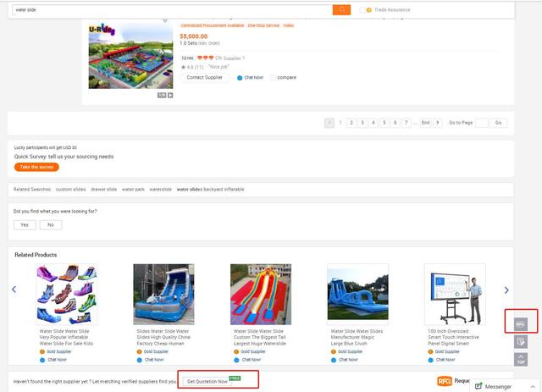Click the Trade Assurance shield icon
Viewport: 542px width, 392px height.
coord(369,10)
